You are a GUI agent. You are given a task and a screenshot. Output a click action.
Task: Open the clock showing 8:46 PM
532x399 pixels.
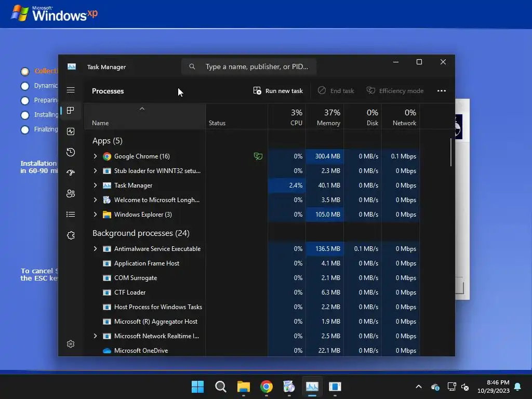[x=494, y=387]
